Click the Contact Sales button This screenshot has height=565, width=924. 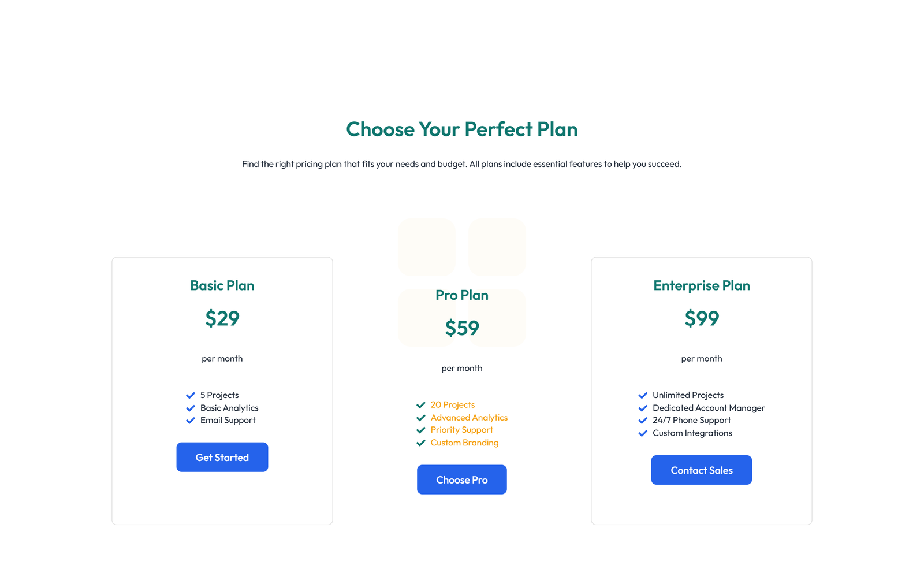(701, 470)
